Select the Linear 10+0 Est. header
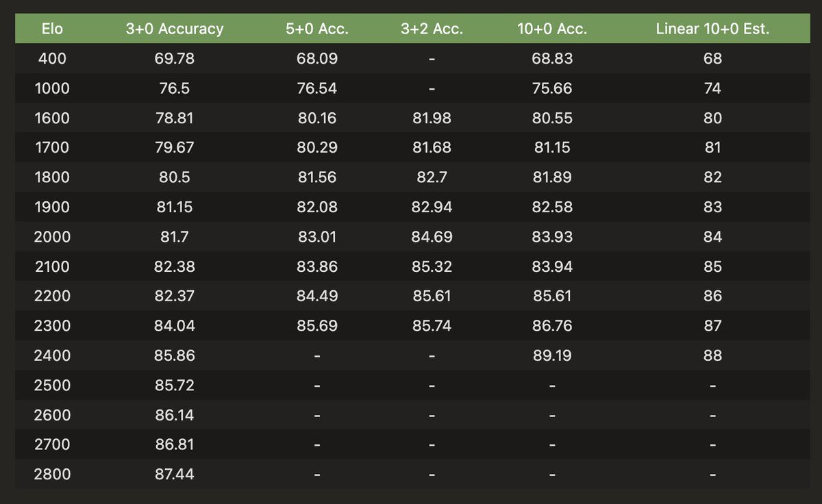822x504 pixels. tap(712, 29)
